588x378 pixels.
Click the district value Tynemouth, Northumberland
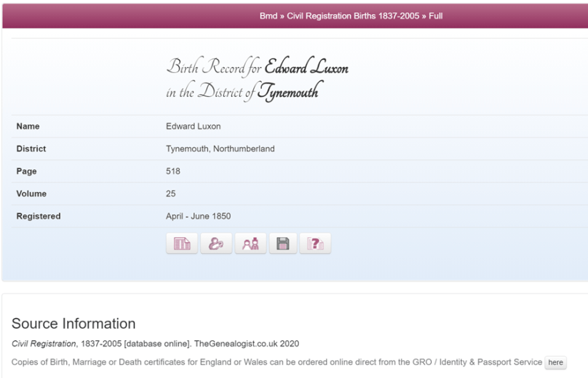pyautogui.click(x=220, y=149)
